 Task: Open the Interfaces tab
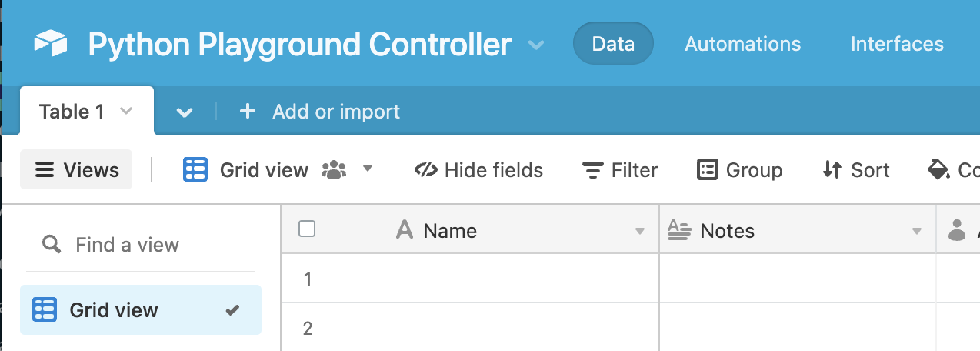tap(897, 44)
